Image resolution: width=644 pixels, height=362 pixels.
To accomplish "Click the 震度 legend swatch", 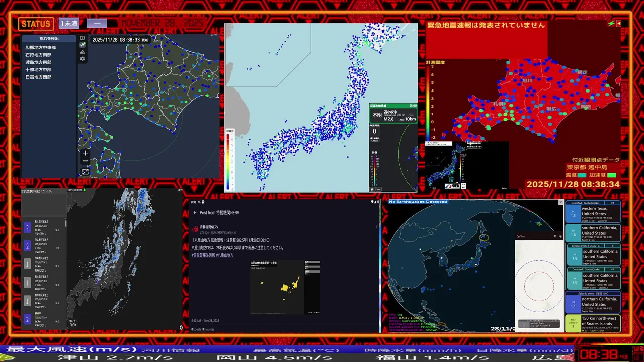I will click(582, 175).
